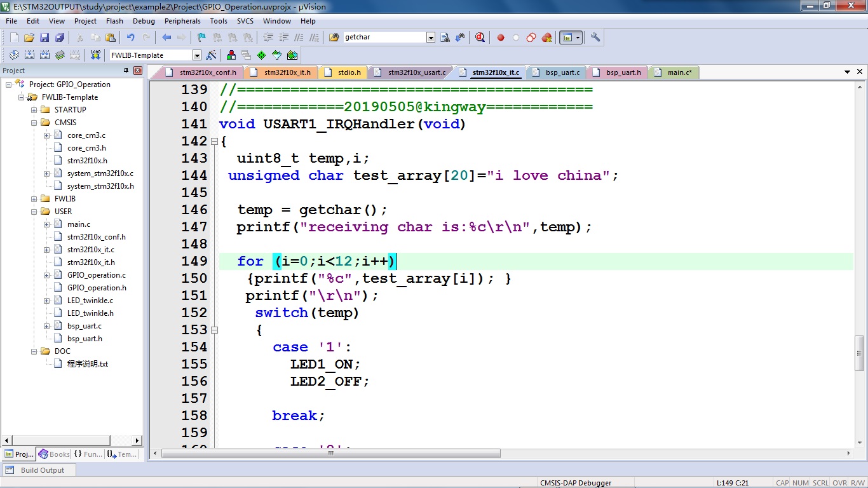Open the FWLIB-Template target dropdown

(x=197, y=55)
